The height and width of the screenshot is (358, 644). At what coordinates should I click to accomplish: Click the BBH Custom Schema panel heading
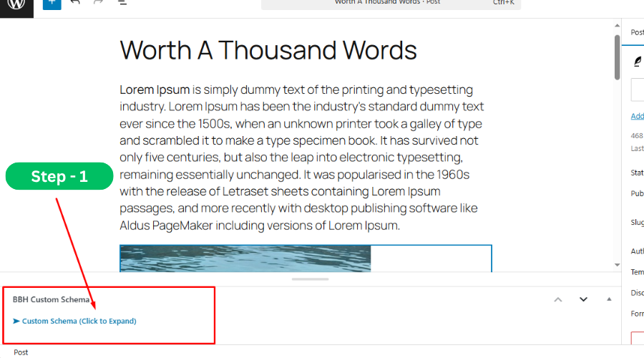[x=51, y=299]
